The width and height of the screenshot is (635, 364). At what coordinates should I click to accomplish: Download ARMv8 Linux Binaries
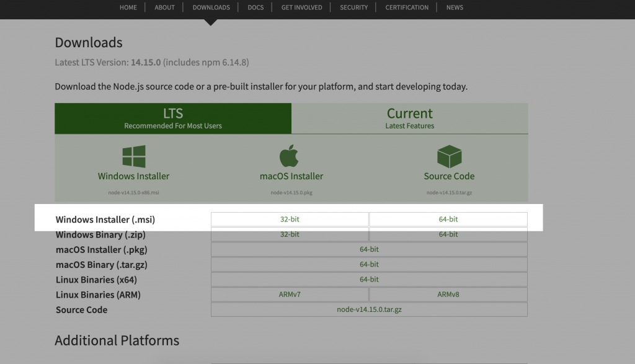(448, 295)
